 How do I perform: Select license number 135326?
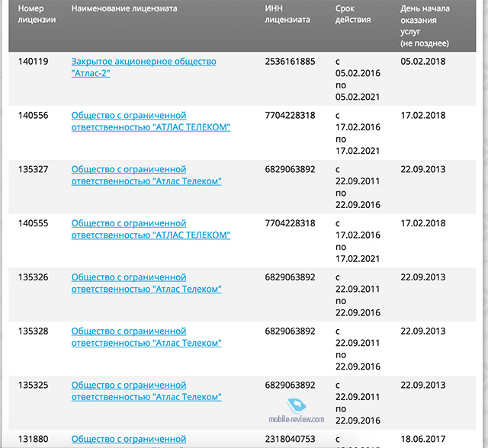click(33, 277)
